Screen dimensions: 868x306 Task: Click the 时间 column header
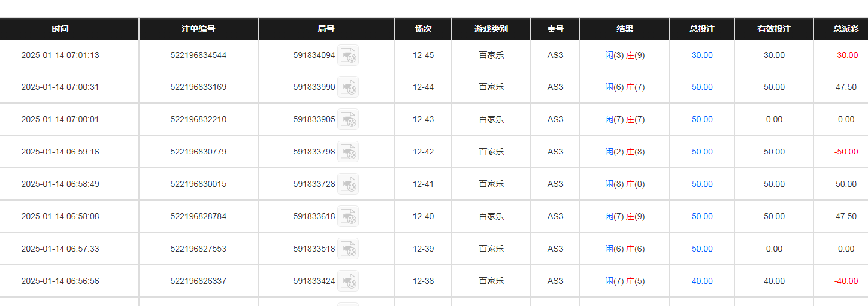pyautogui.click(x=60, y=29)
